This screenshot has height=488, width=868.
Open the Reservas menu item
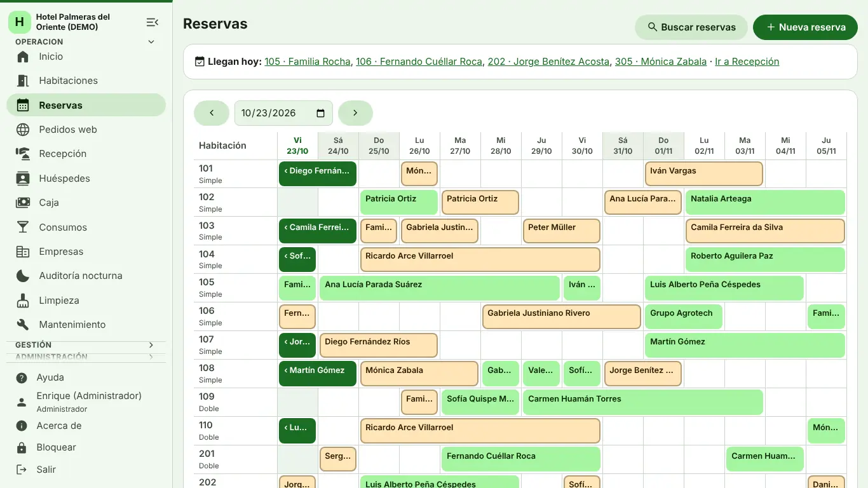pos(86,105)
